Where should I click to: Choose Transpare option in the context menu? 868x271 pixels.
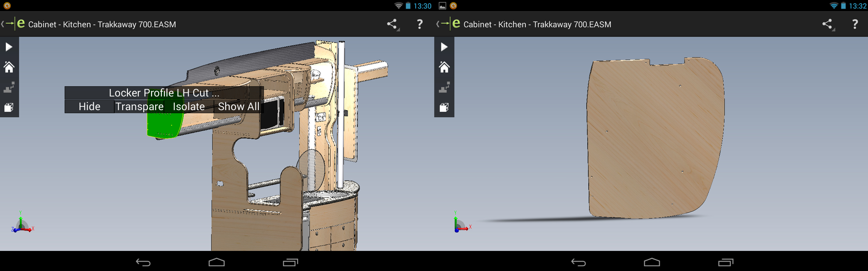point(139,107)
